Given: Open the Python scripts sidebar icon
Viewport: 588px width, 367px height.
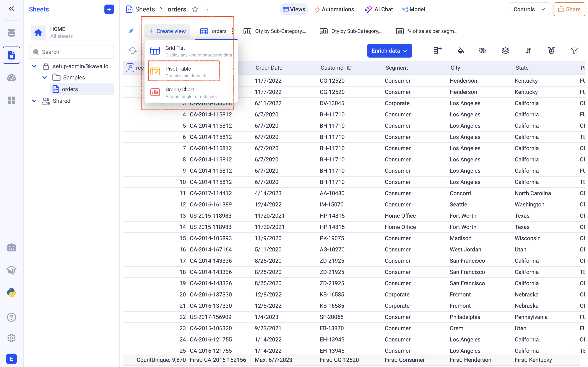Looking at the screenshot, I should (11, 293).
